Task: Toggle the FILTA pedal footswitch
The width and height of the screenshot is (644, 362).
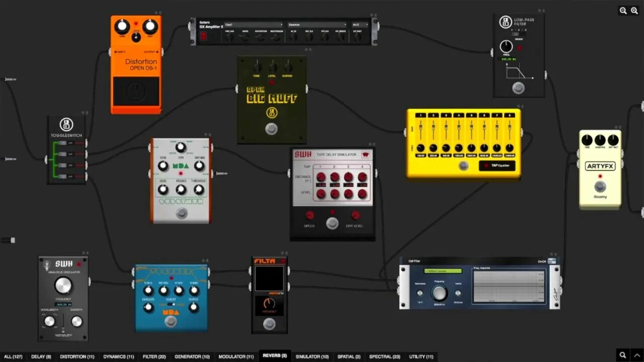Action: point(270,324)
